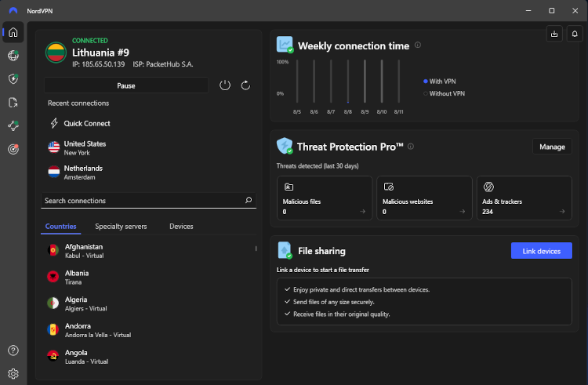Select Quick Connect from recent connections
The height and width of the screenshot is (385, 588).
pos(86,123)
